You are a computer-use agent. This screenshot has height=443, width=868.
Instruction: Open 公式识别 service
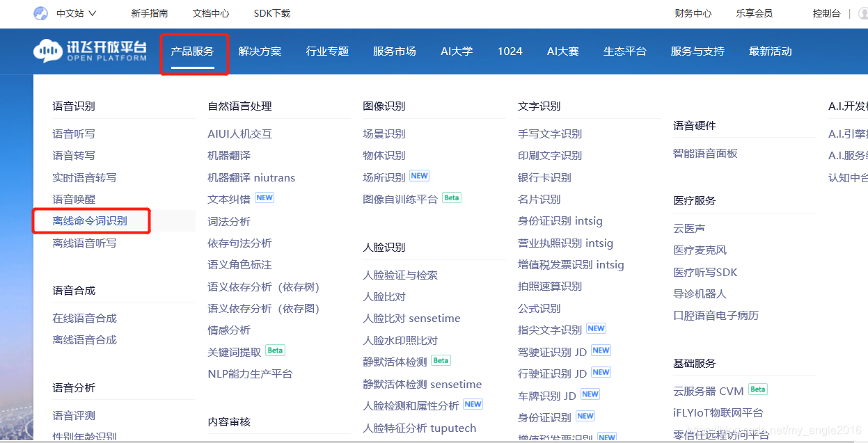pos(539,308)
